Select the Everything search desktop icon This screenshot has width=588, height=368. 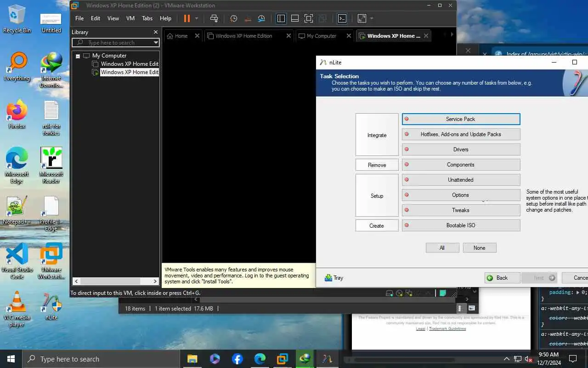click(17, 67)
